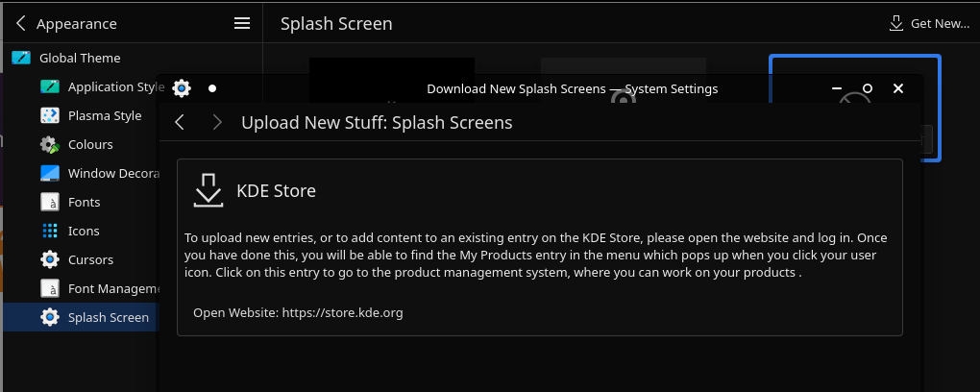Image resolution: width=980 pixels, height=392 pixels.
Task: Select the Plasma Style icon
Action: pyautogui.click(x=49, y=115)
